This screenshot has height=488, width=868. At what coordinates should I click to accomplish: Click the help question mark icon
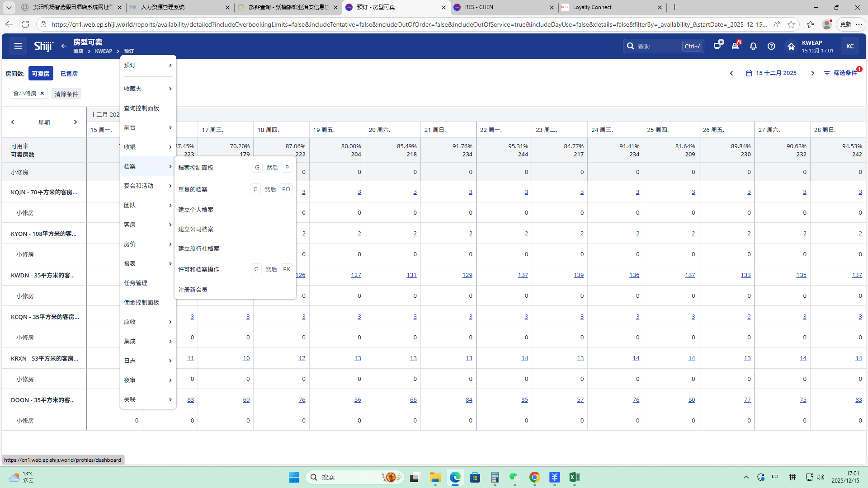[x=771, y=46]
